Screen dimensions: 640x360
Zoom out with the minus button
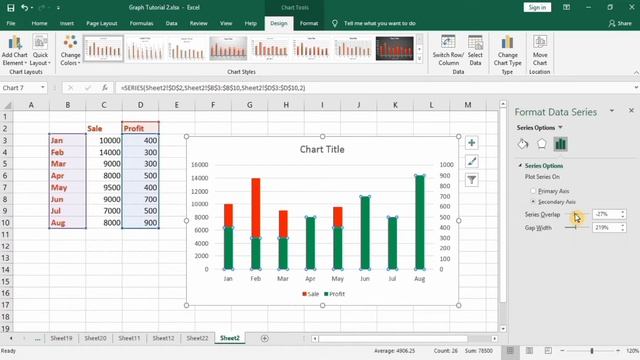[562, 351]
